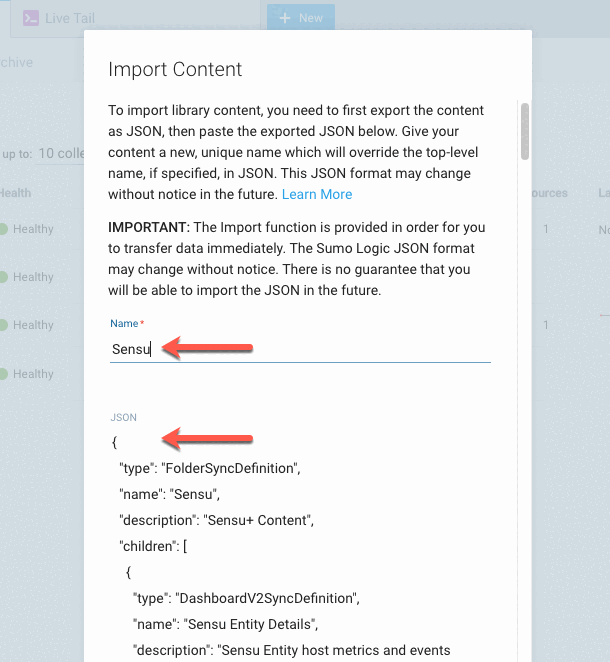This screenshot has height=662, width=610.
Task: Click the "Sensu Entity Details" name line
Action: coord(225,624)
